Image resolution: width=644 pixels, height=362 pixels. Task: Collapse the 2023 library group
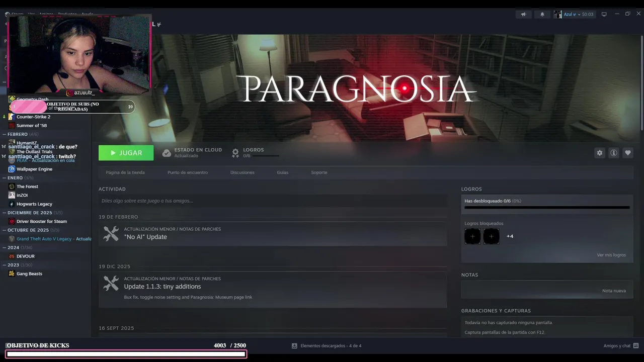pos(4,265)
